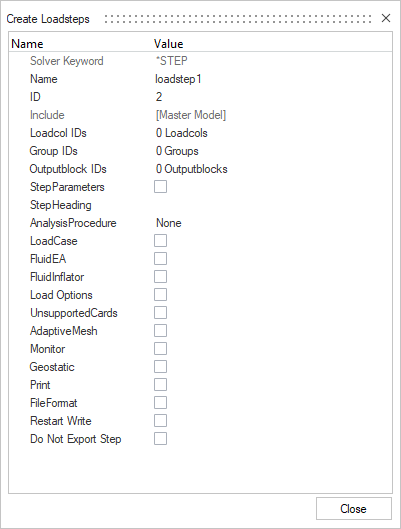Tick the LoadCase checkbox
The height and width of the screenshot is (529, 401).
pyautogui.click(x=160, y=241)
